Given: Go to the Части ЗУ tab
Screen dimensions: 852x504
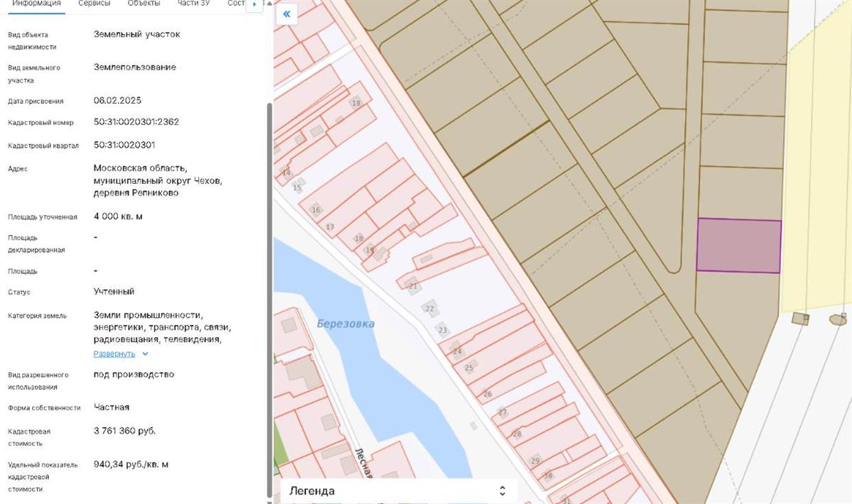Looking at the screenshot, I should pos(193,4).
